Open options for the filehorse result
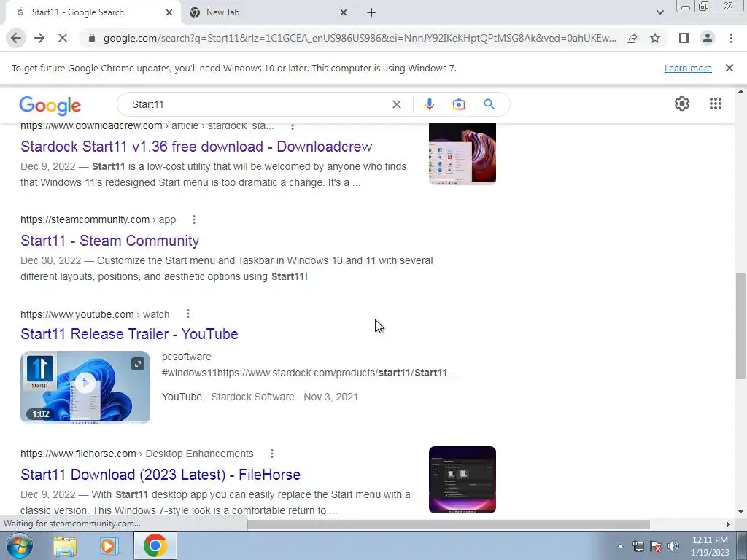The width and height of the screenshot is (747, 560). point(272,454)
